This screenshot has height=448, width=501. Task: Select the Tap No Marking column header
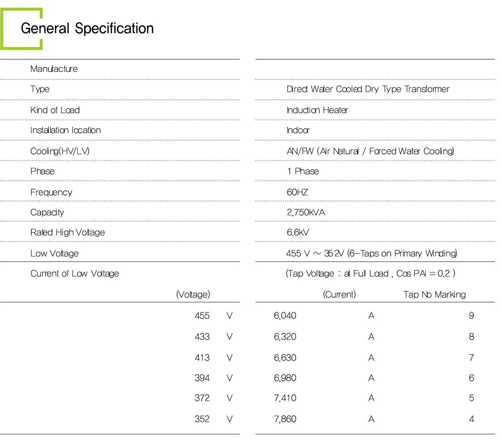[434, 294]
